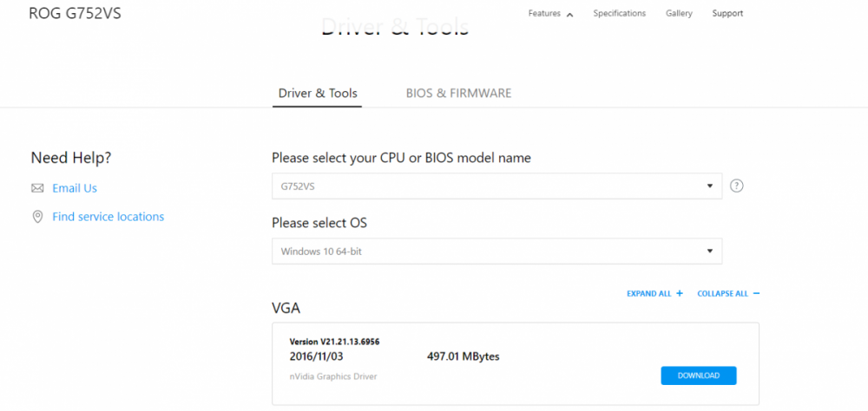Click the plus icon next to Expand All
Screen dimensions: 868x411
coord(680,294)
